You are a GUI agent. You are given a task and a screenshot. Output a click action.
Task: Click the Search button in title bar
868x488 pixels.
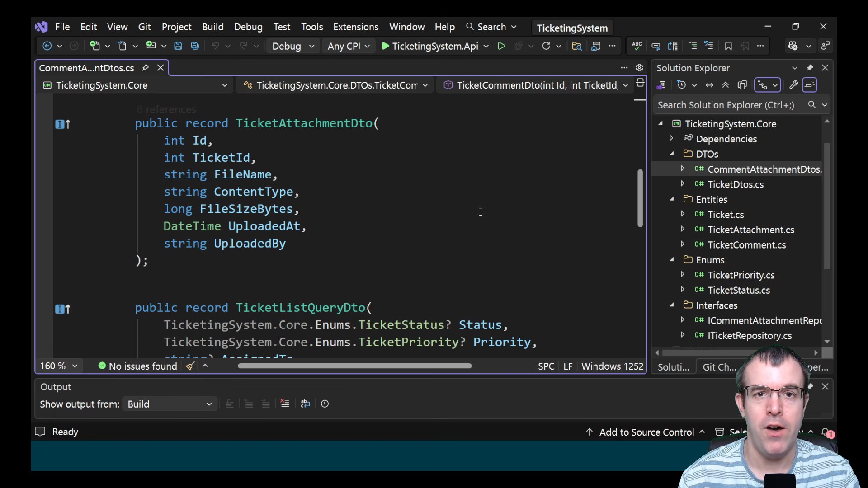tap(491, 27)
